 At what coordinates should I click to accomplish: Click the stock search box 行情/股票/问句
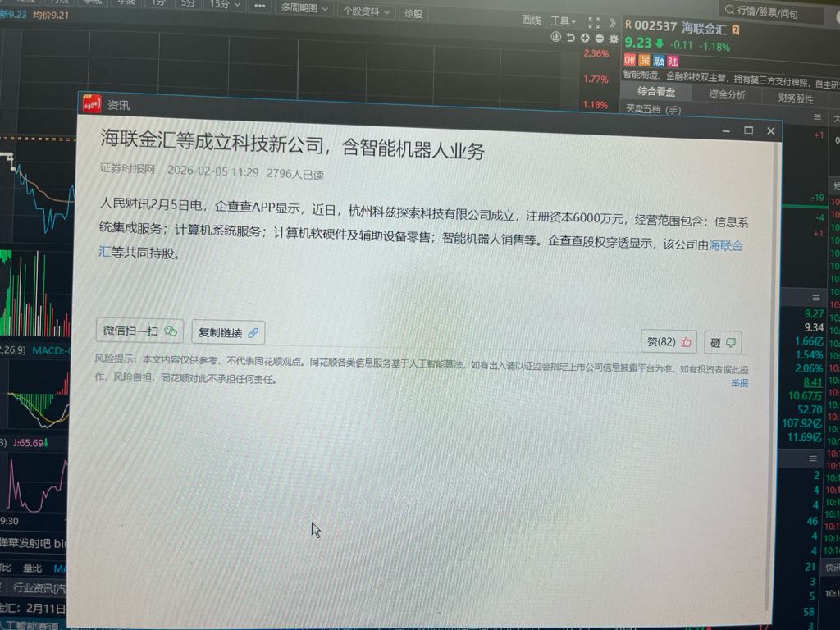click(x=773, y=11)
